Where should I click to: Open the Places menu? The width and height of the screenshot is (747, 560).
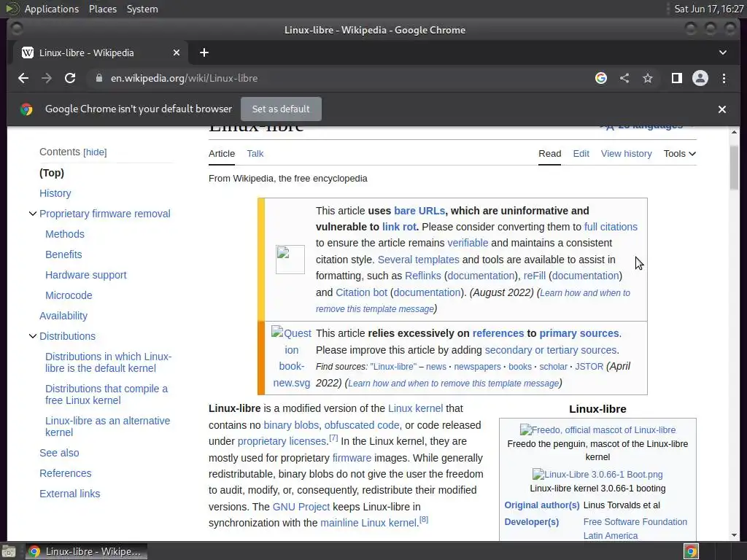[x=102, y=9]
